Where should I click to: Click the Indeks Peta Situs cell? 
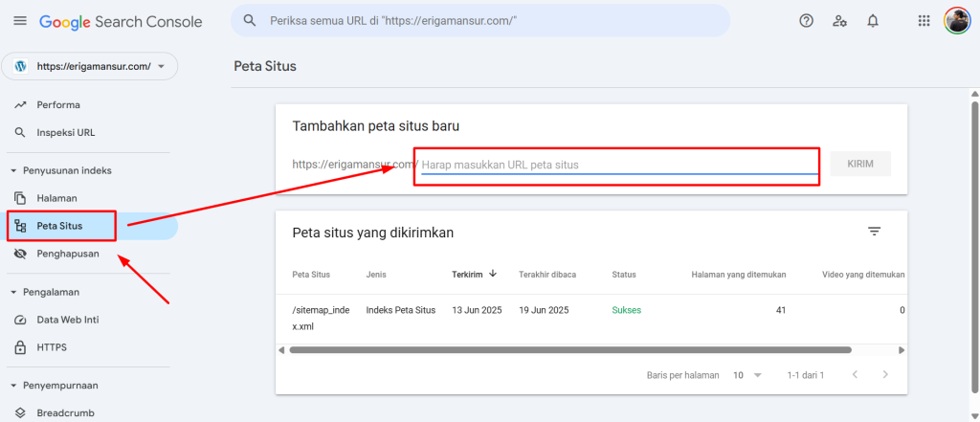click(401, 310)
